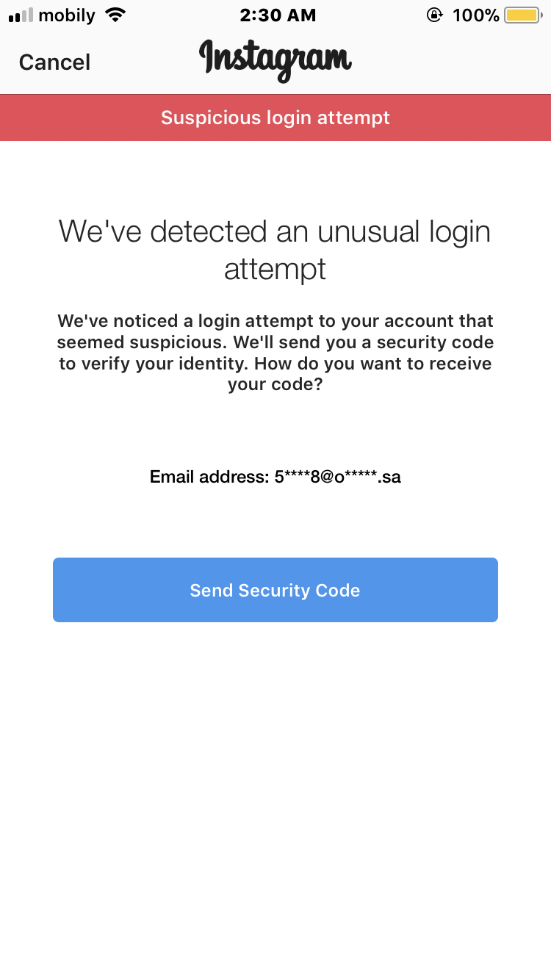The height and width of the screenshot is (980, 551).
Task: Tap the Instagram logo in header
Action: pos(275,60)
